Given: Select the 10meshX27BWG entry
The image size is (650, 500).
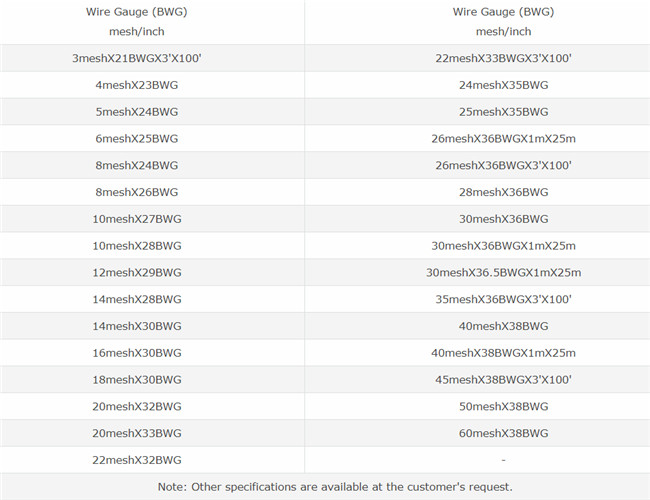Looking at the screenshot, I should (138, 219).
